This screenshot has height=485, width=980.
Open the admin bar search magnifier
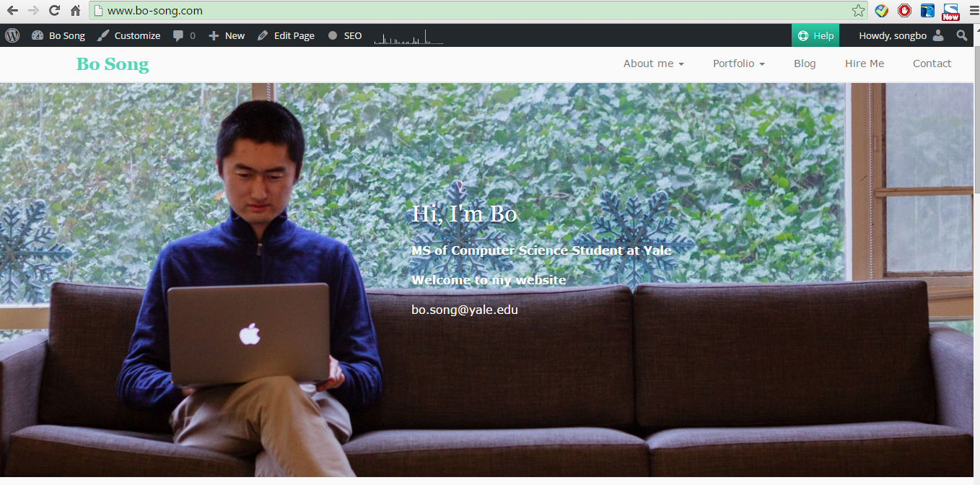962,35
